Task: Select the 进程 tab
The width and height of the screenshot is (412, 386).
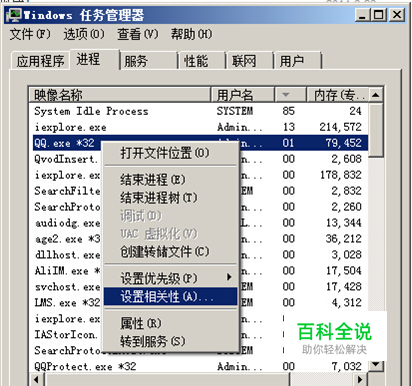Action: pos(94,59)
